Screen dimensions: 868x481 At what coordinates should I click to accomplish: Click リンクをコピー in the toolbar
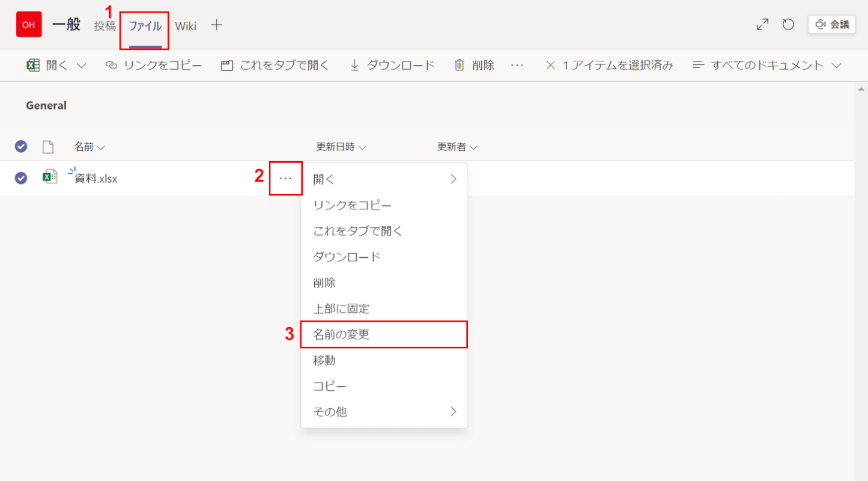pos(154,66)
